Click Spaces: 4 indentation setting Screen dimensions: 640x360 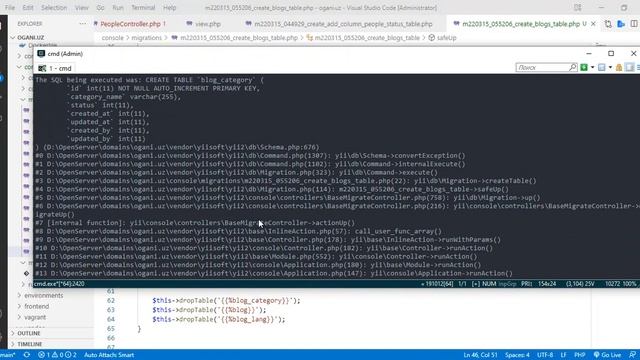point(517,355)
